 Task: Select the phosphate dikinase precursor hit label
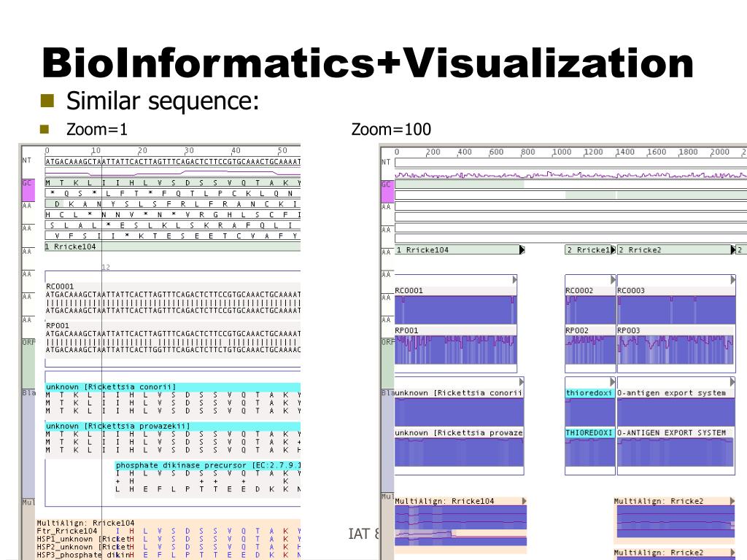(208, 465)
